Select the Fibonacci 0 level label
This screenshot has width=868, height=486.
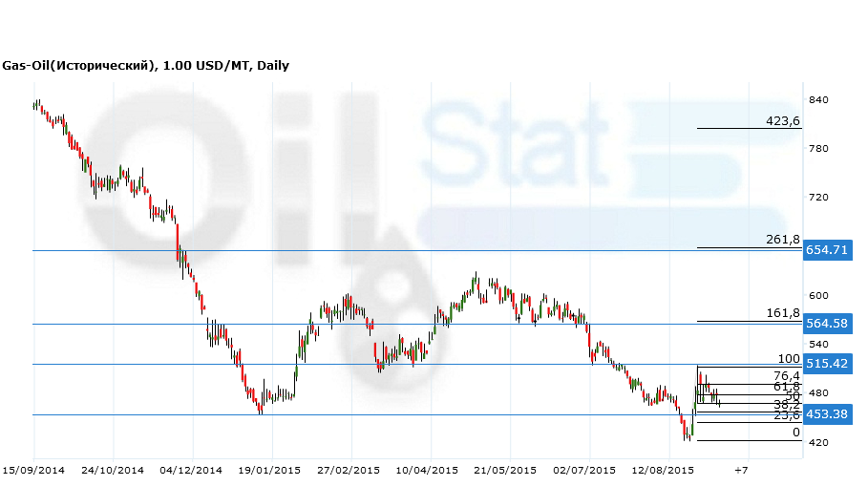pos(795,433)
